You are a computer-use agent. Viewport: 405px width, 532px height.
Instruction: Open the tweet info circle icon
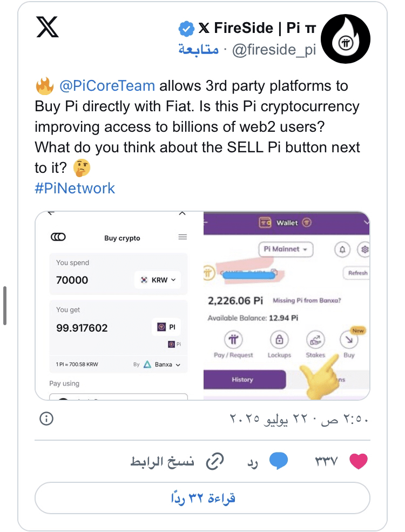tap(46, 419)
